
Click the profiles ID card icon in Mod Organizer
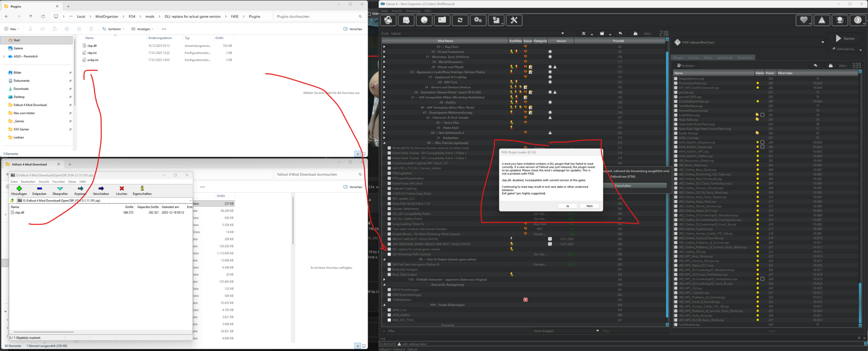442,20
